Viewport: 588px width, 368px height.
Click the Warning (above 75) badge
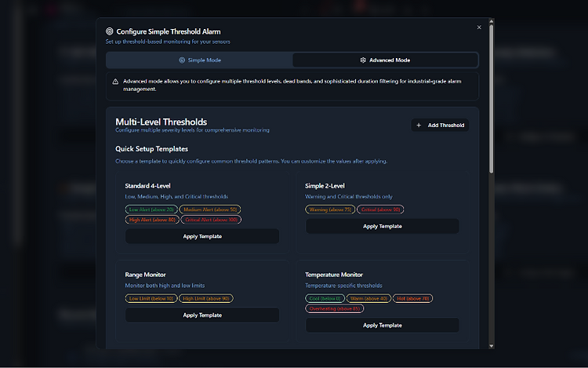click(330, 210)
